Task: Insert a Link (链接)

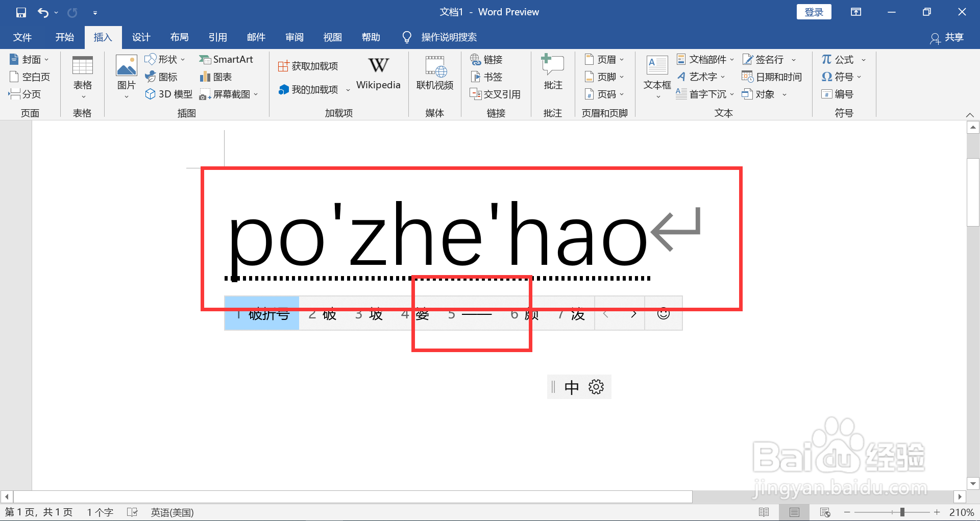Action: point(486,59)
